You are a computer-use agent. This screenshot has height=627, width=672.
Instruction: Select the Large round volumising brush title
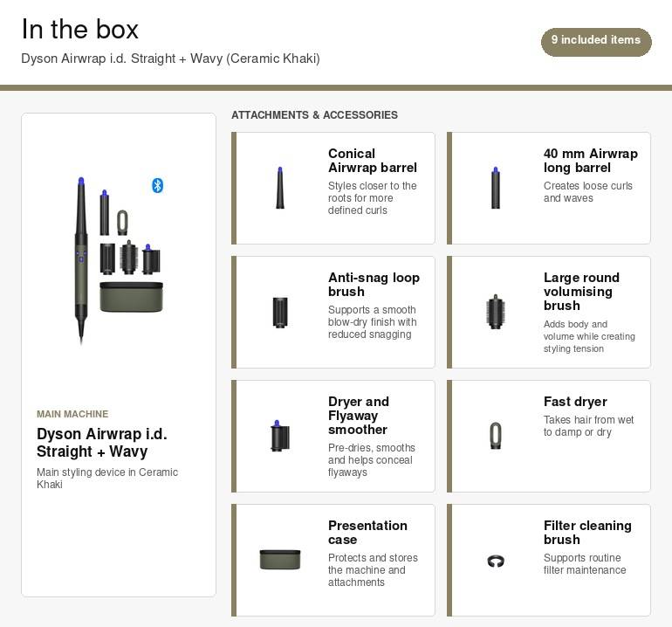(x=581, y=291)
